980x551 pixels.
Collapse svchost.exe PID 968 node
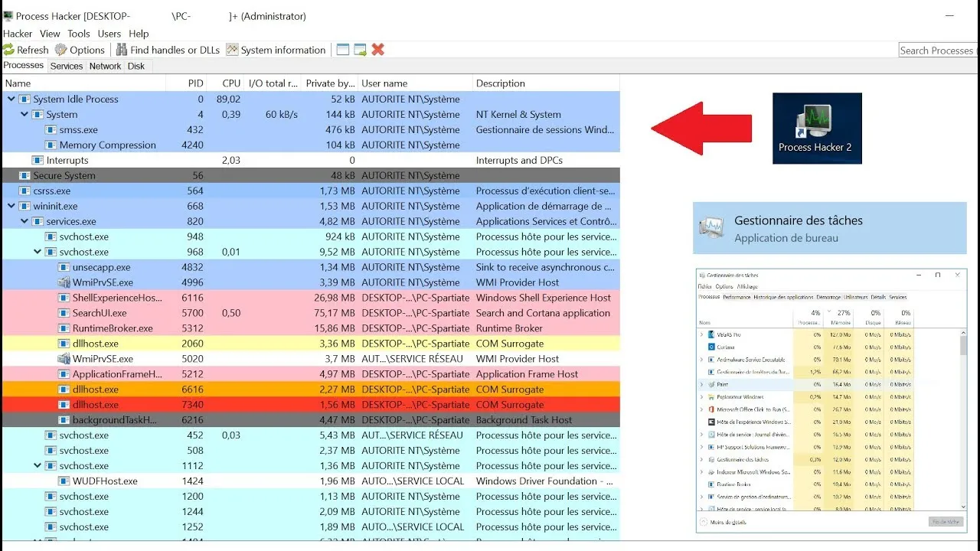coord(37,252)
